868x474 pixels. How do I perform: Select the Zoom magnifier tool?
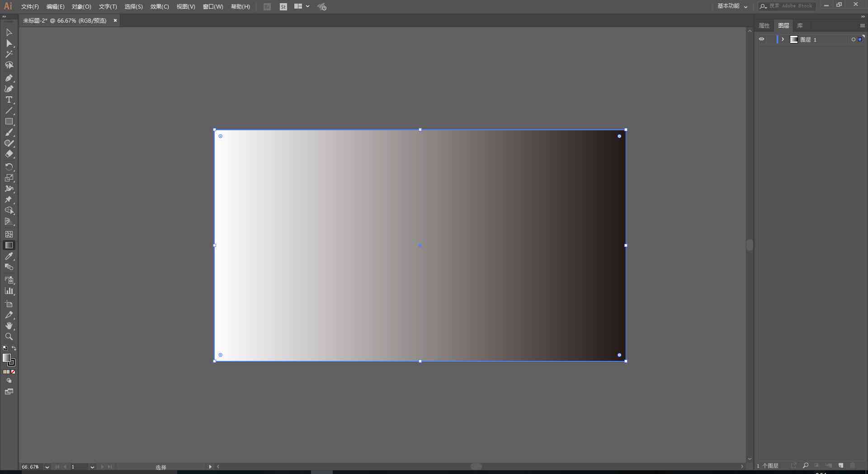pyautogui.click(x=9, y=337)
